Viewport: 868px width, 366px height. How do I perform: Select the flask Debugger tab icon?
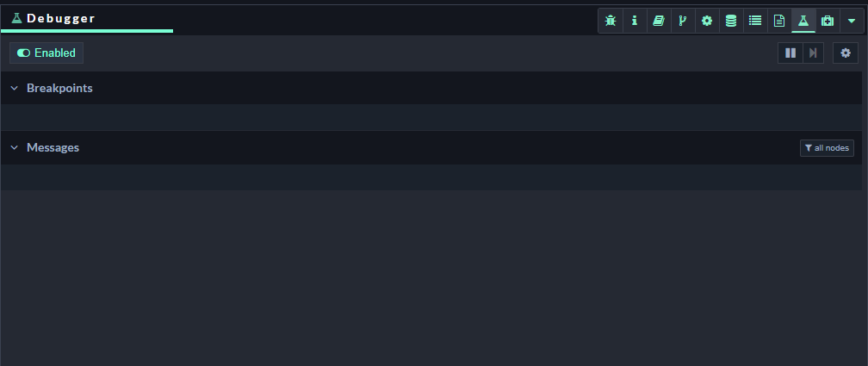803,21
